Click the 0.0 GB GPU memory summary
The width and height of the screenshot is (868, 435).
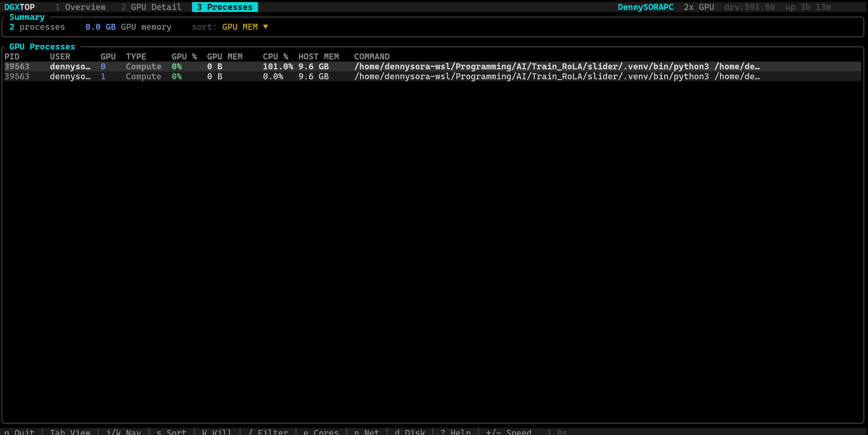(x=128, y=27)
